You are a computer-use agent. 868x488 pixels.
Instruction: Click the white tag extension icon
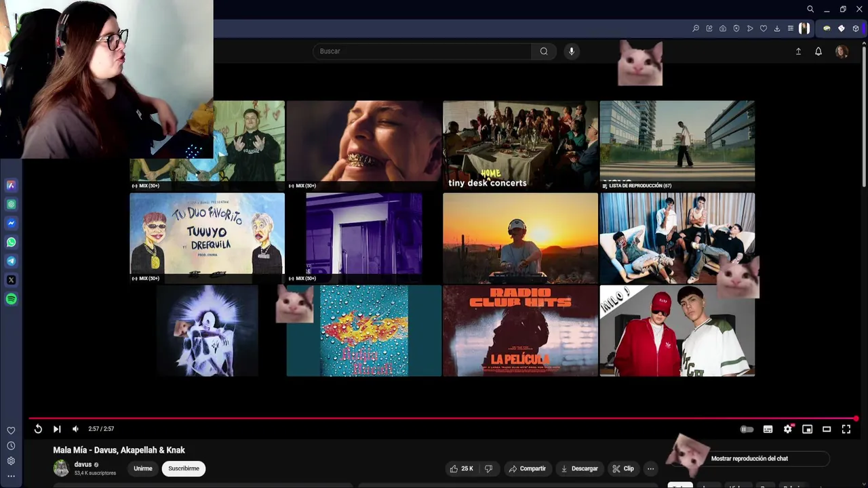pyautogui.click(x=842, y=28)
